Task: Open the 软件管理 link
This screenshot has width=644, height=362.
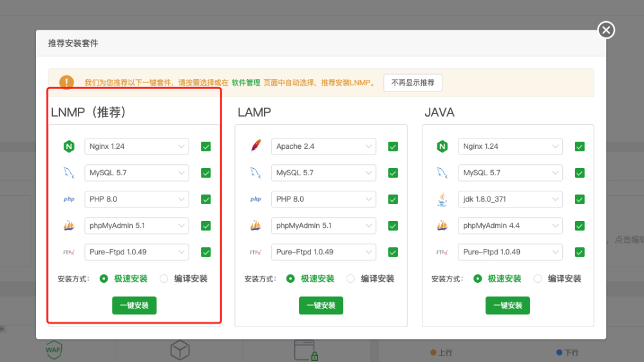Action: [246, 82]
